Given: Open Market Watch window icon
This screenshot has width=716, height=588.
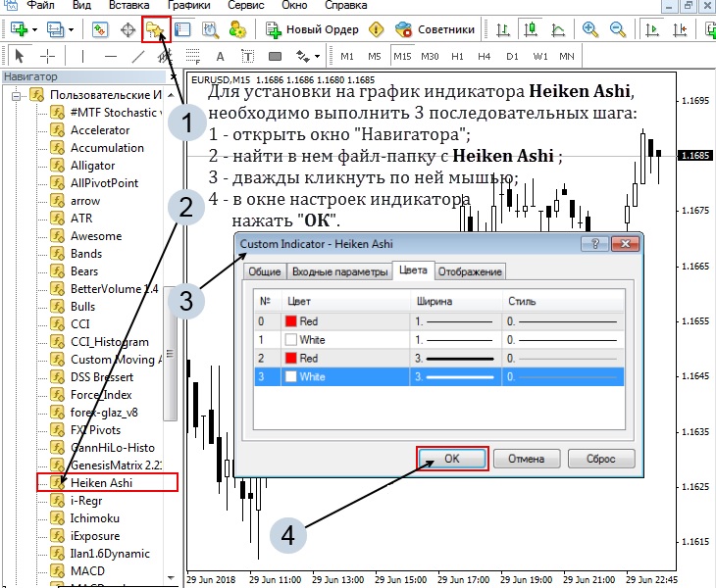Looking at the screenshot, I should pos(100,29).
